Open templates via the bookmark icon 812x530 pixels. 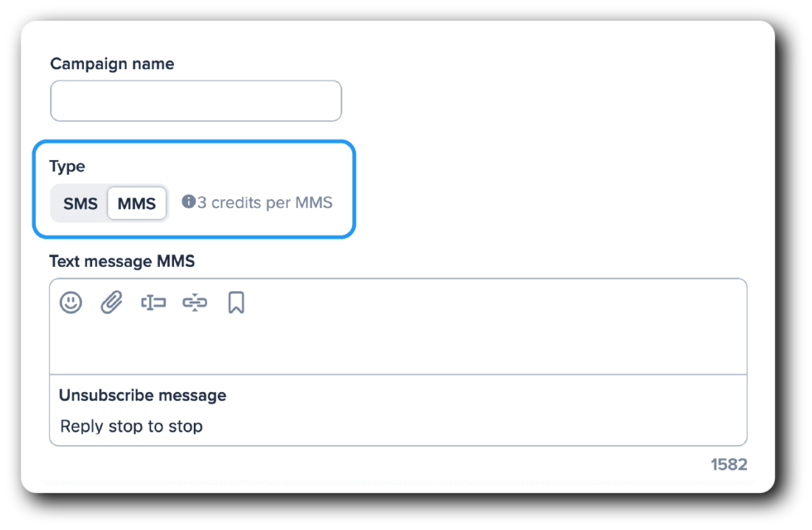[235, 301]
